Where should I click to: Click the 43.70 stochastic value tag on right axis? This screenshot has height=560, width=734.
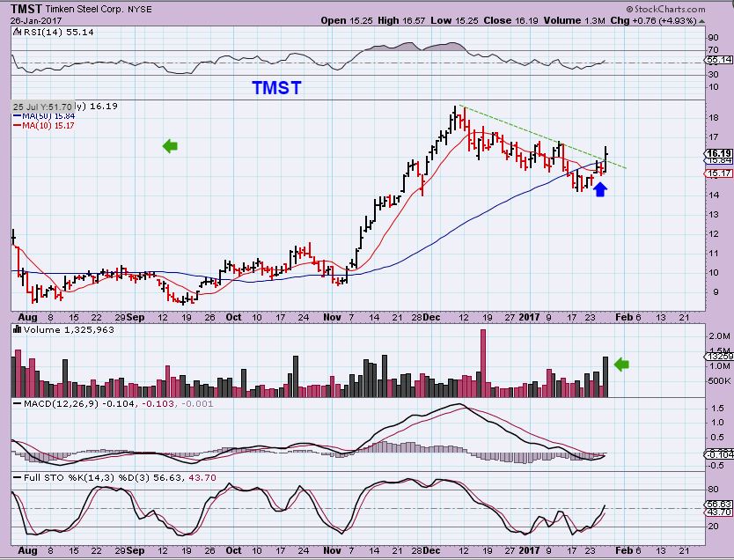[x=718, y=512]
